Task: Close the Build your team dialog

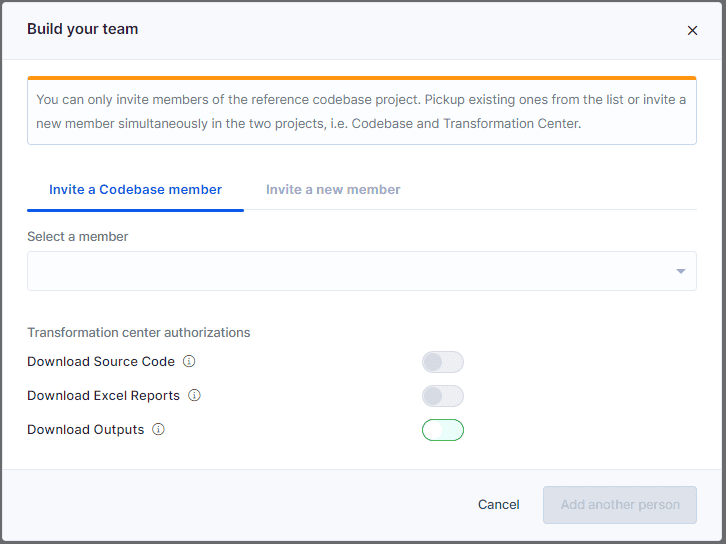Action: pyautogui.click(x=692, y=31)
